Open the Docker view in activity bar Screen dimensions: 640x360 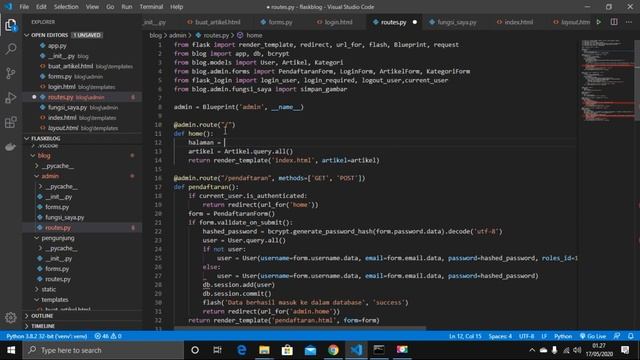11,147
